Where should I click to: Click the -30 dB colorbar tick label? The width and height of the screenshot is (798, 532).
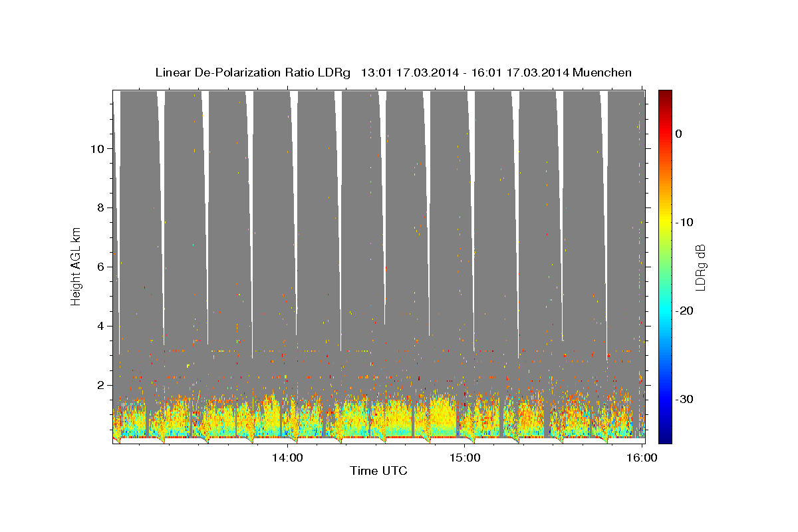[x=685, y=399]
